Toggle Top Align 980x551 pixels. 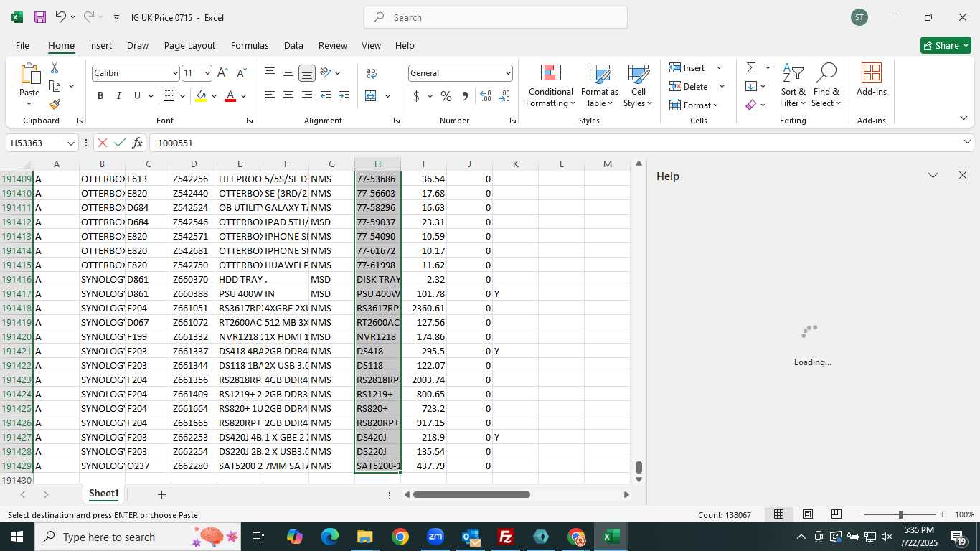coord(270,73)
